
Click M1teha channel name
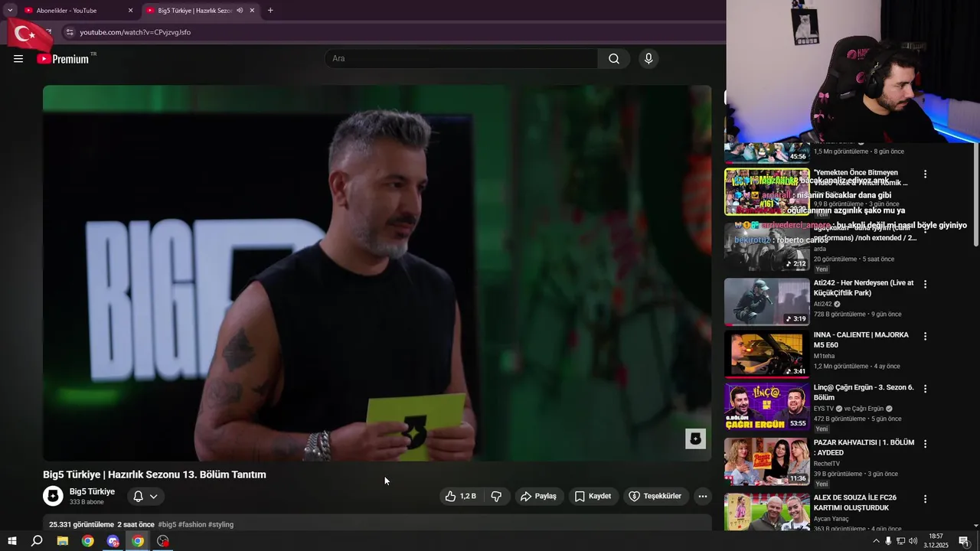click(825, 356)
